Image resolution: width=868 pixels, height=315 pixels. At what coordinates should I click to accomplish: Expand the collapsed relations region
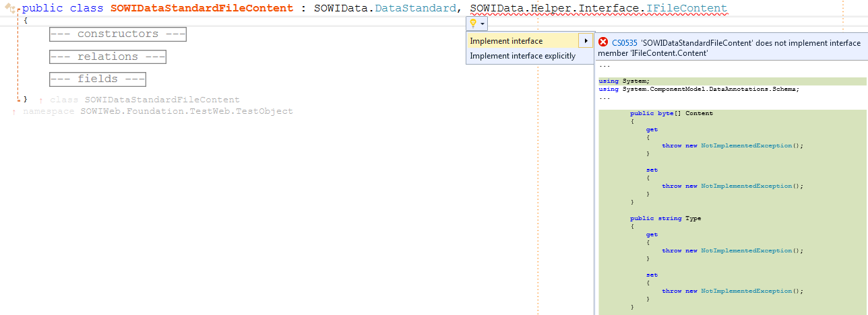108,57
